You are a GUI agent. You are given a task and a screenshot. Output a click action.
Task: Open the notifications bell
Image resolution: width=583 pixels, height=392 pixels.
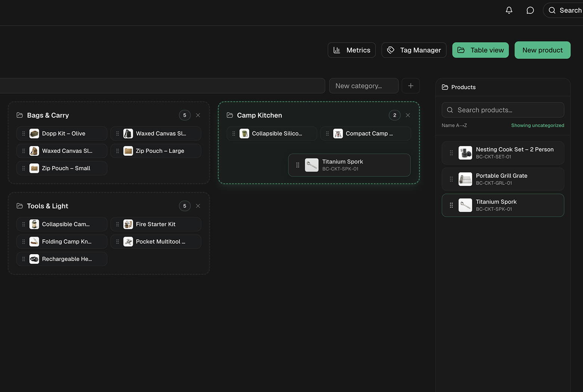point(509,10)
